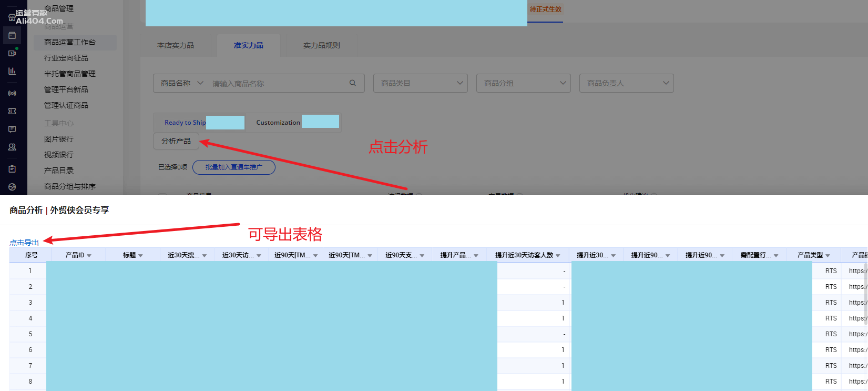Image resolution: width=868 pixels, height=391 pixels.
Task: Click the coupon ticket icon in the sidebar
Action: [x=12, y=111]
